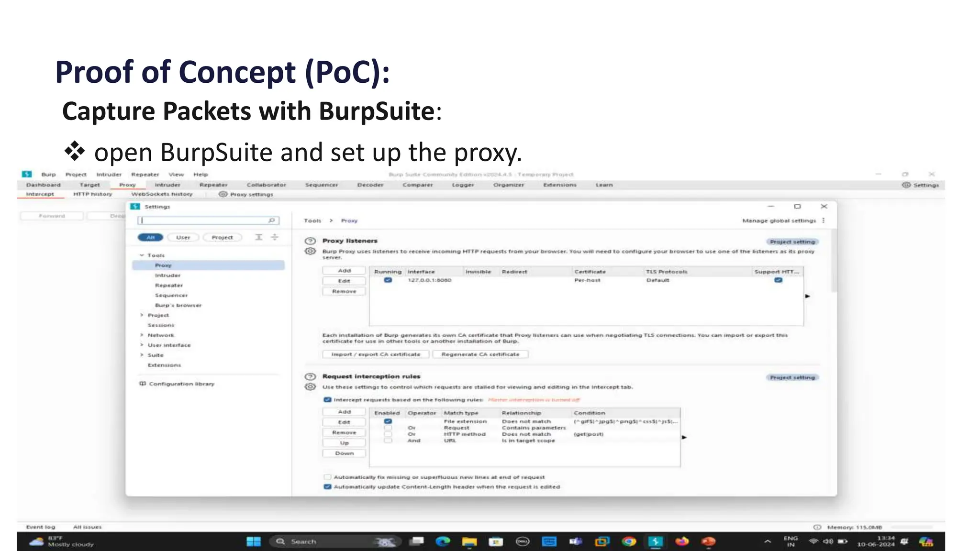Click the Down button for interception rules
Viewport: 980px width, 551px height.
pyautogui.click(x=344, y=453)
